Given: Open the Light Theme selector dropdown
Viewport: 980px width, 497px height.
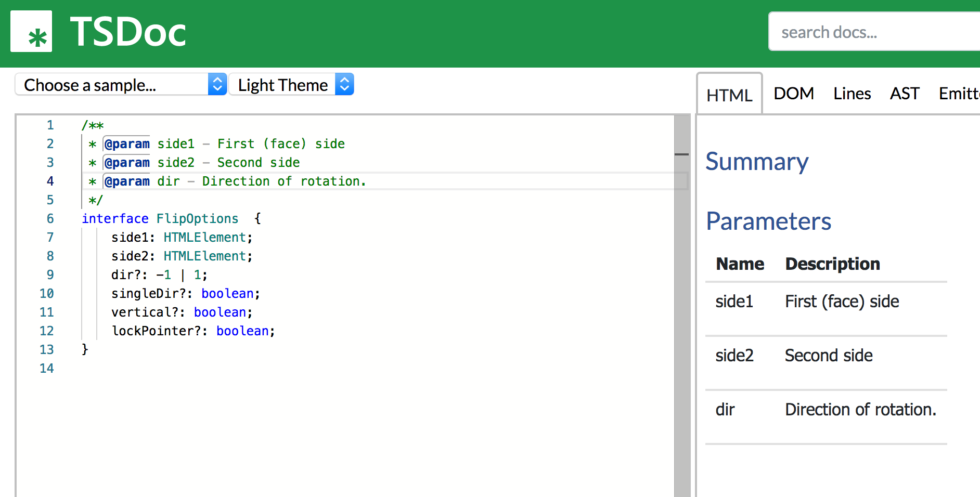Looking at the screenshot, I should [291, 84].
